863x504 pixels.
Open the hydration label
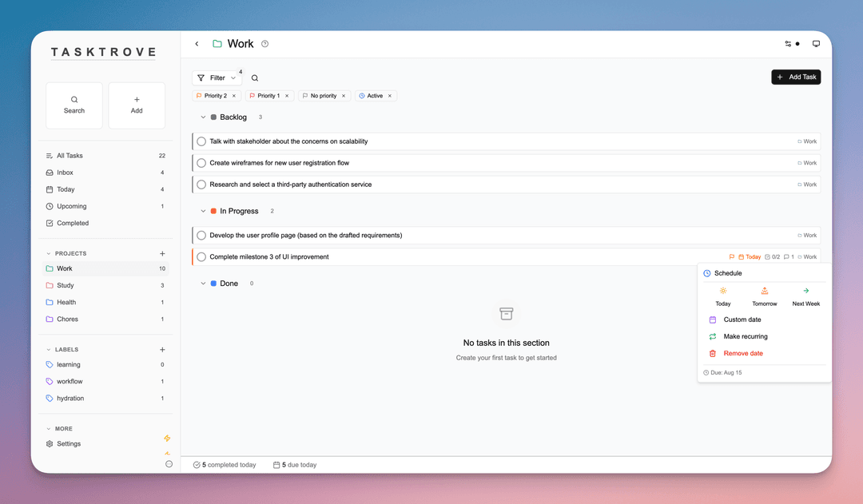[x=105, y=399]
